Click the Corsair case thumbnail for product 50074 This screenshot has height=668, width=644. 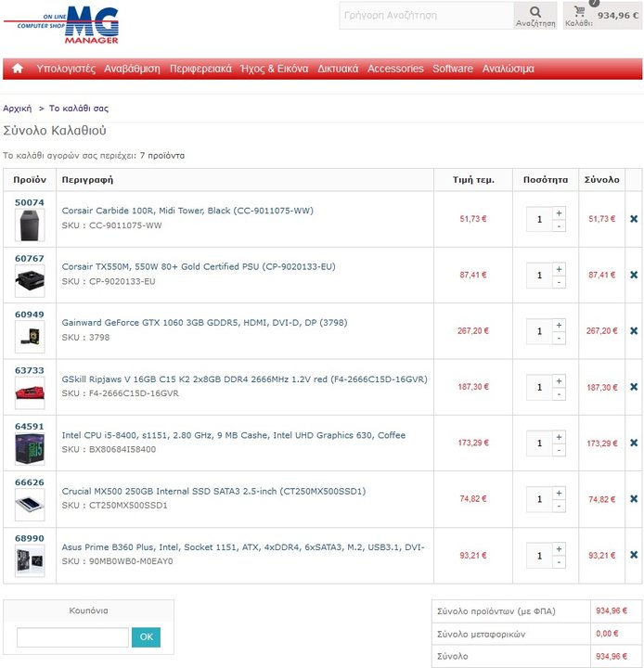(30, 225)
